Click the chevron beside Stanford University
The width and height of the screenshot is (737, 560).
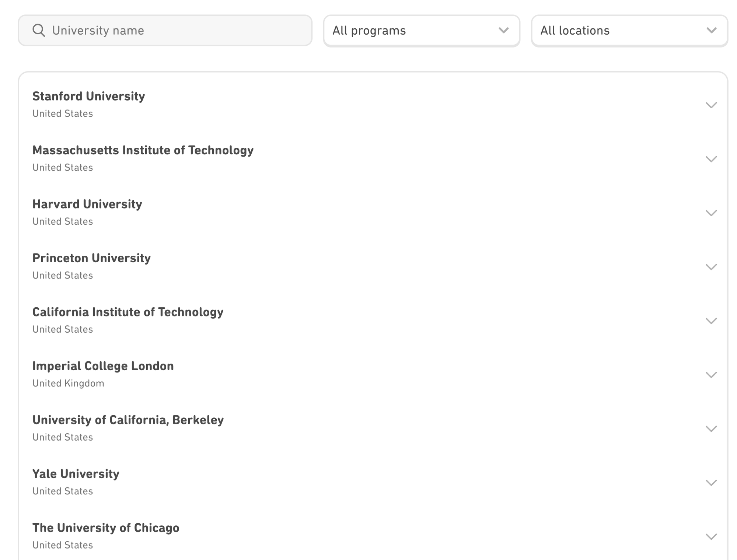point(711,105)
